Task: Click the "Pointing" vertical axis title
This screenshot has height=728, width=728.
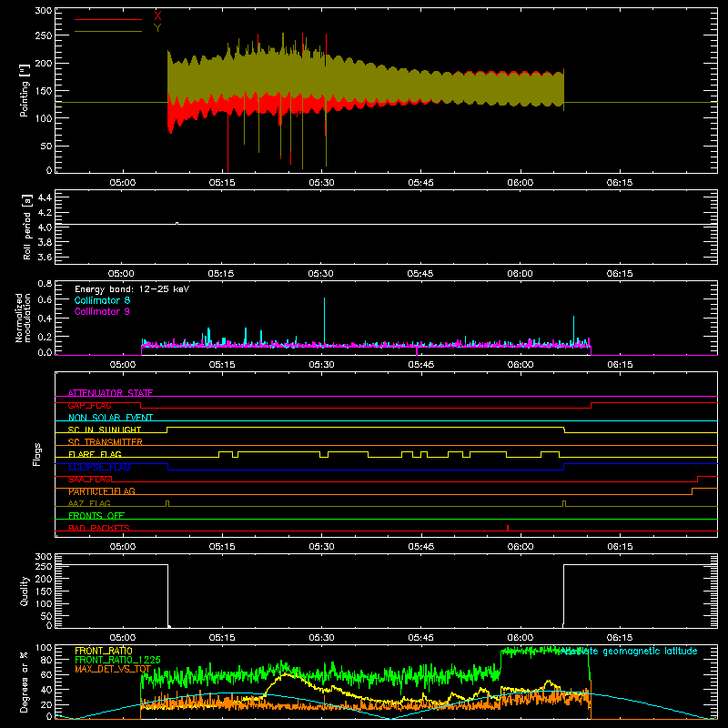Action: (25, 90)
